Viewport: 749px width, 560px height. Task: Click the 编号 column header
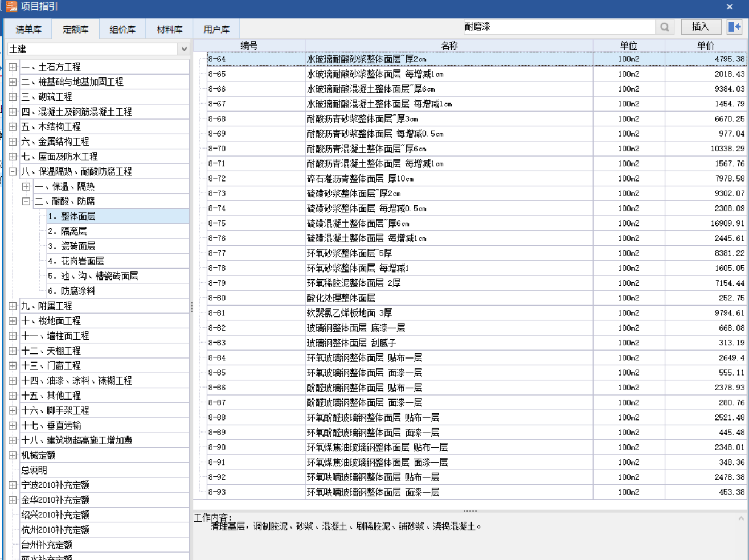(249, 46)
